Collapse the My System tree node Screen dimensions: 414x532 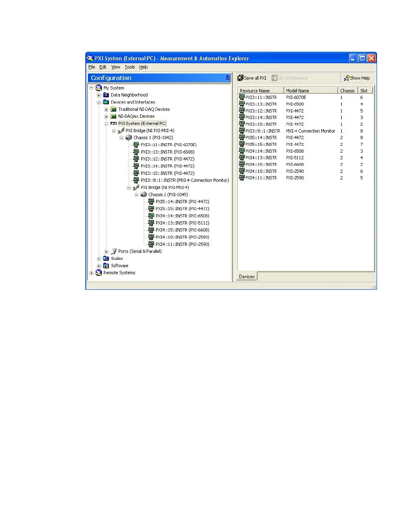tap(91, 88)
